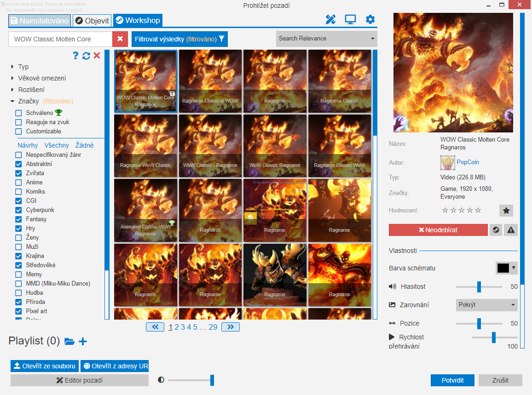Click the Zrušit cancel button
Screen dimensions: 532x395
click(500, 380)
